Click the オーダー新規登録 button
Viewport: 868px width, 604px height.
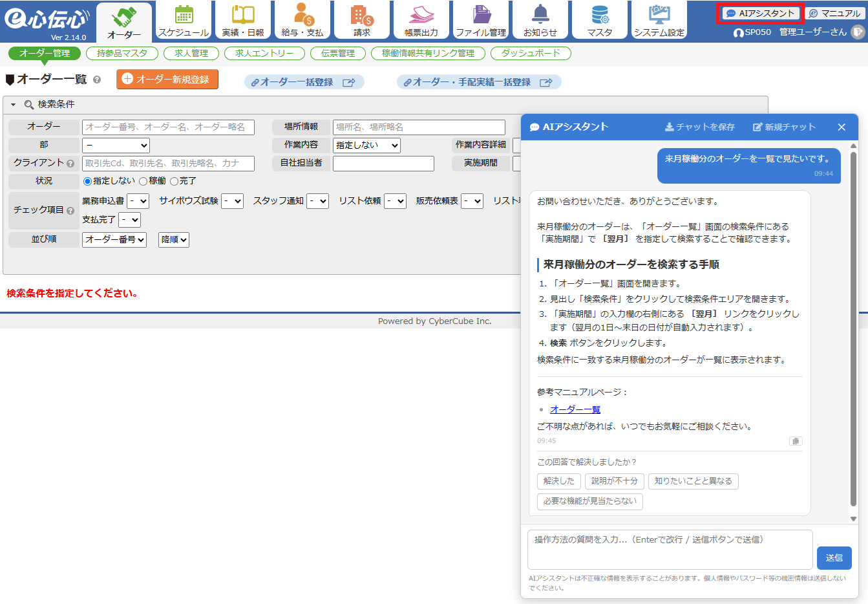167,80
